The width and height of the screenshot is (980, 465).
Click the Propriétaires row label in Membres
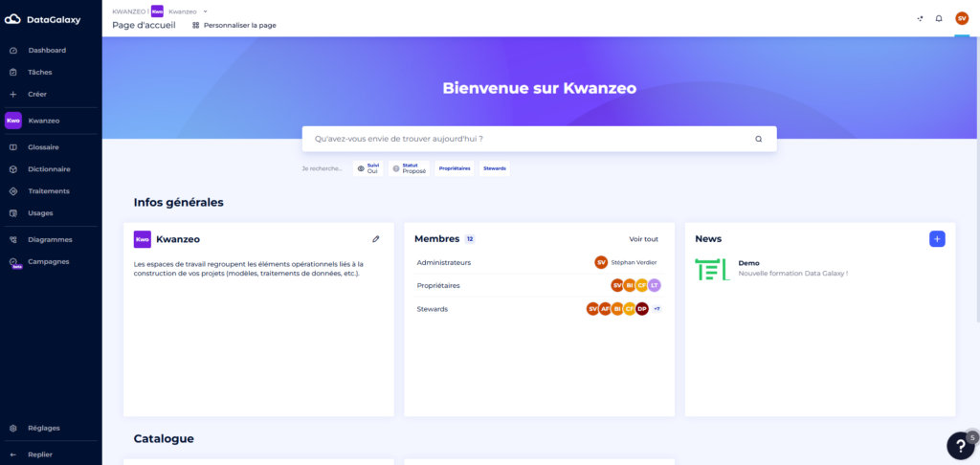(438, 286)
